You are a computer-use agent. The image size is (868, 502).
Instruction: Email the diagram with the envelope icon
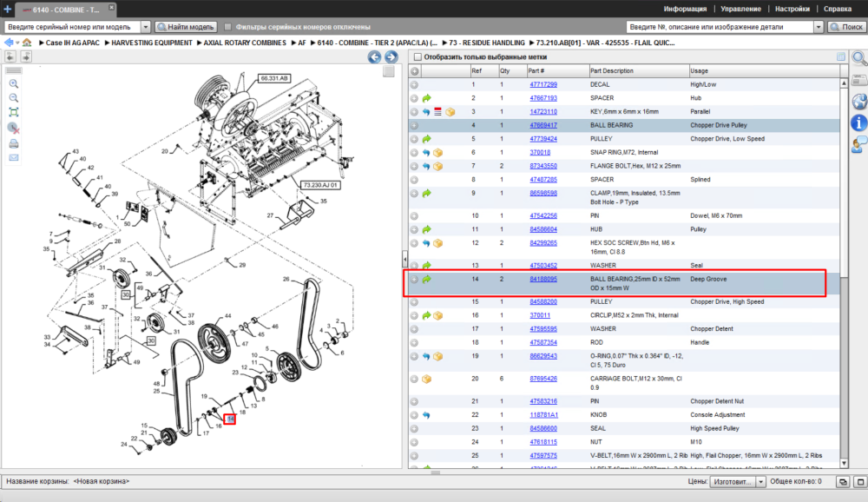[14, 158]
